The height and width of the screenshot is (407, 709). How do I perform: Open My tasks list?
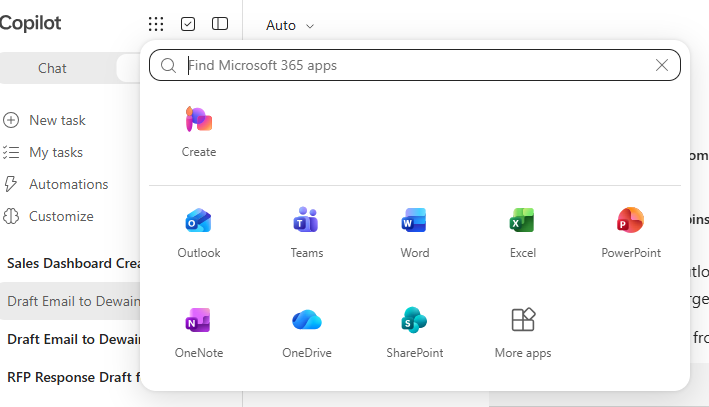pos(43,152)
